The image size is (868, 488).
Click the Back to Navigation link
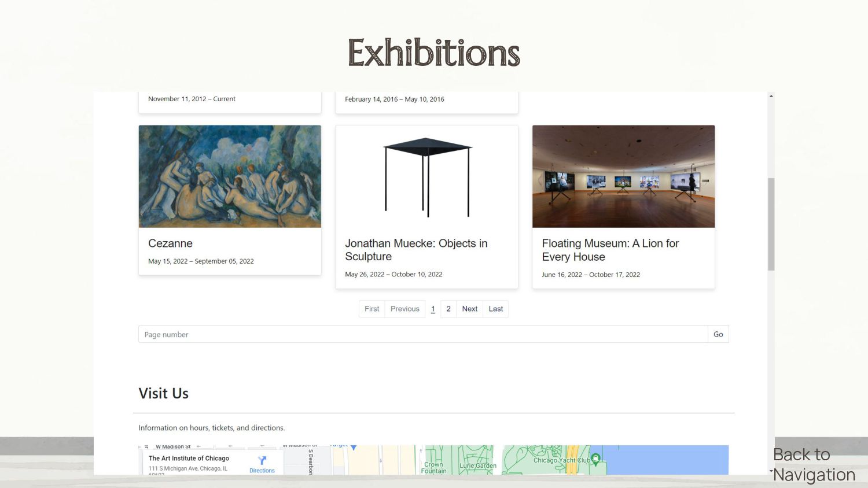click(x=814, y=464)
